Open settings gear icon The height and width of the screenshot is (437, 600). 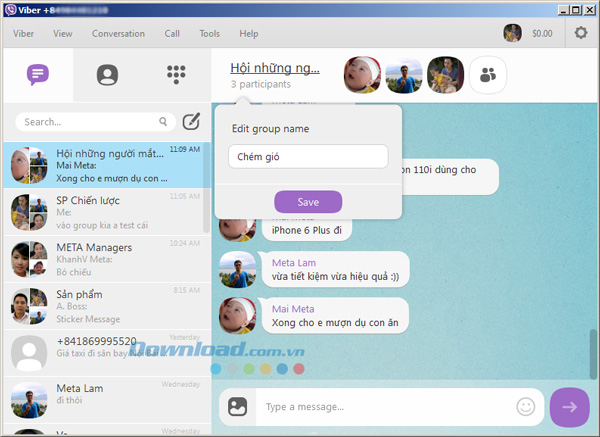coord(581,33)
